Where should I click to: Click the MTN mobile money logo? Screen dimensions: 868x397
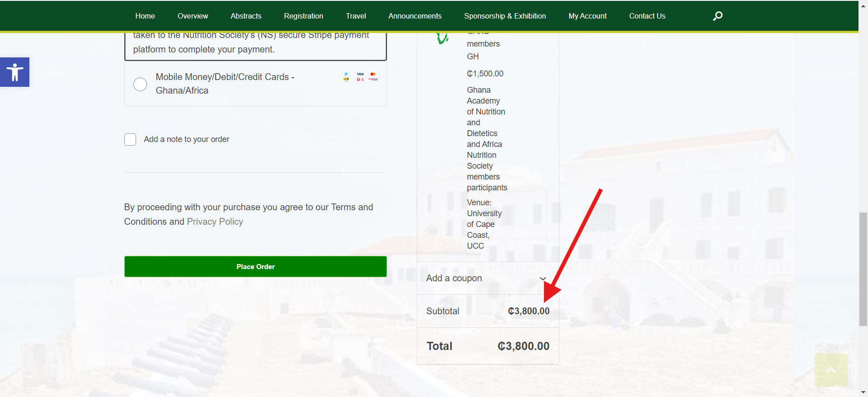346,79
